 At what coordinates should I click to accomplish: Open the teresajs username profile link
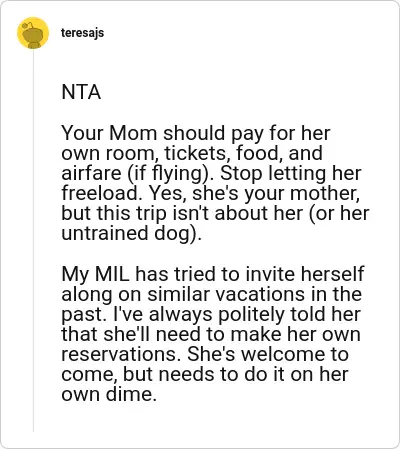point(82,33)
